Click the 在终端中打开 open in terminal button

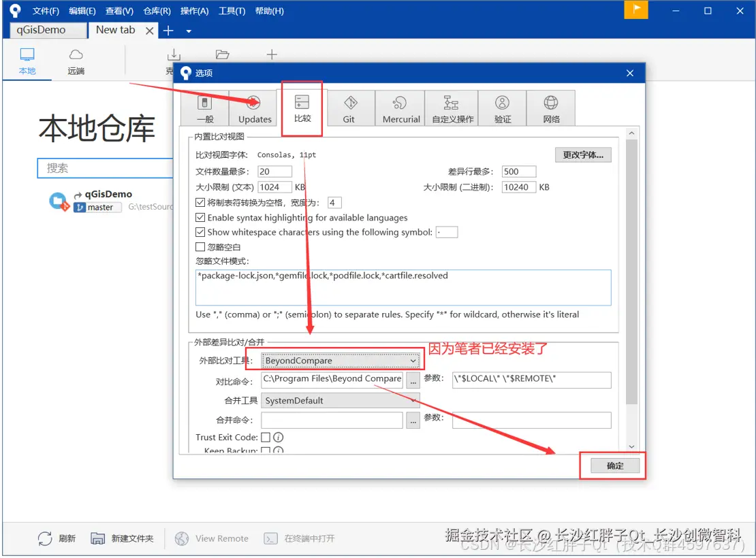tap(299, 538)
